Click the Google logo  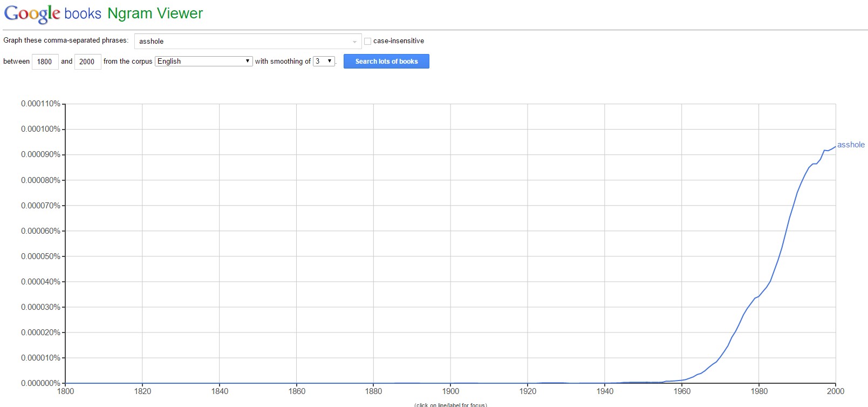(32, 13)
